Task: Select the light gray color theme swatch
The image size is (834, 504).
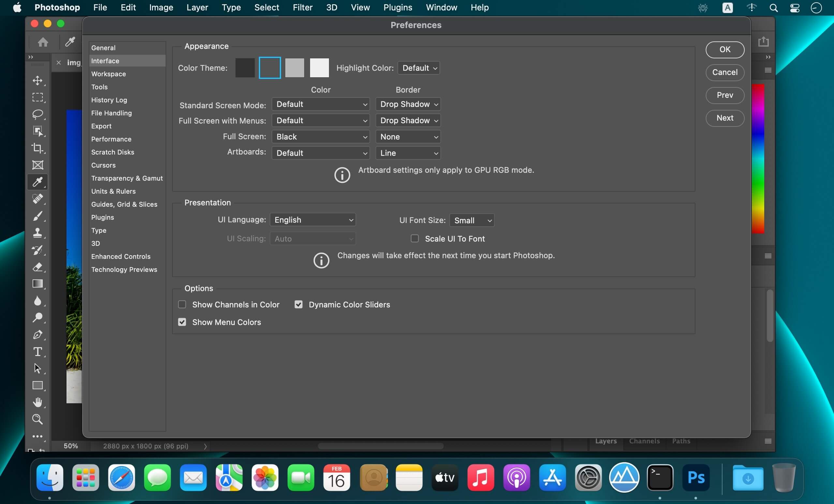Action: point(294,67)
